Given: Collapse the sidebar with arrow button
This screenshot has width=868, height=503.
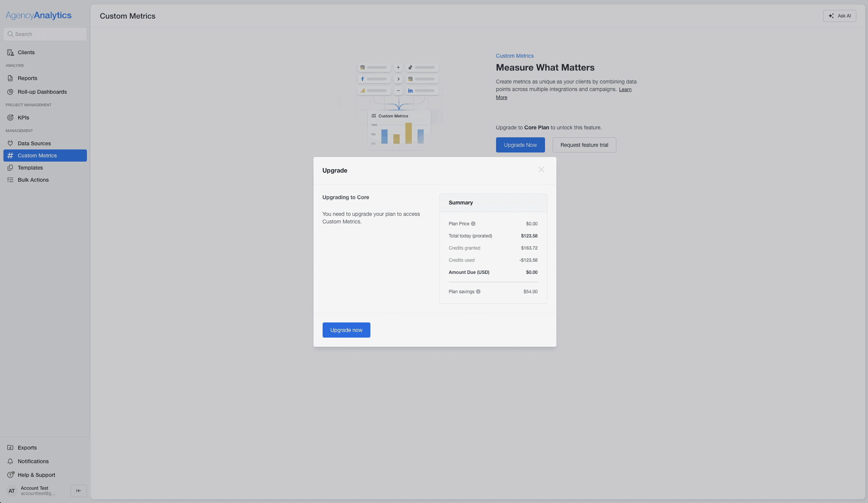Looking at the screenshot, I should (79, 490).
